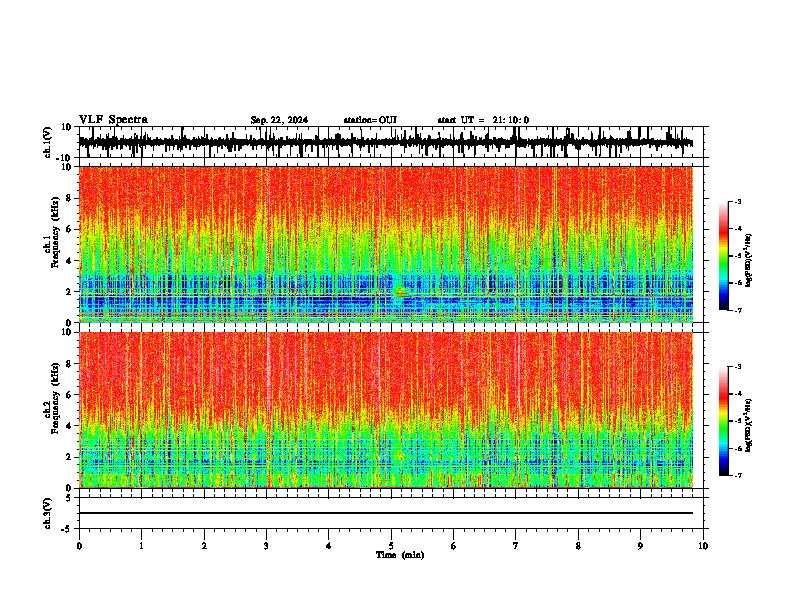Click the "ch.3(V)" vertical axis label
The width and height of the screenshot is (792, 612).
(48, 514)
